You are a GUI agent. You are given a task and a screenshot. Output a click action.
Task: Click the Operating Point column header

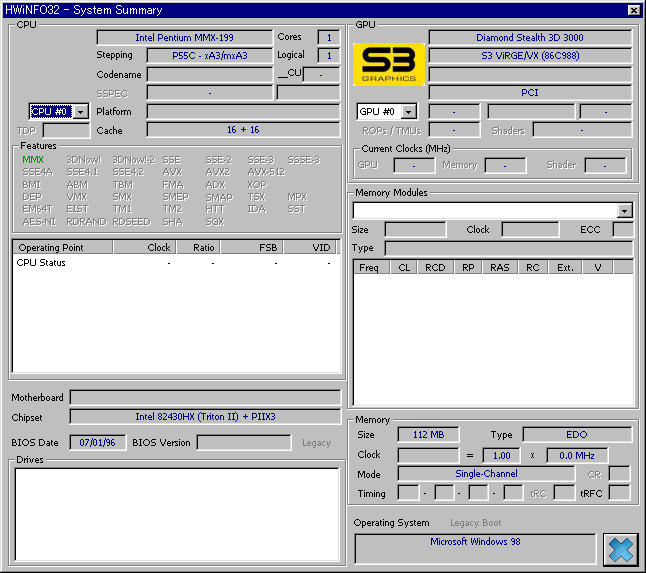pos(63,248)
